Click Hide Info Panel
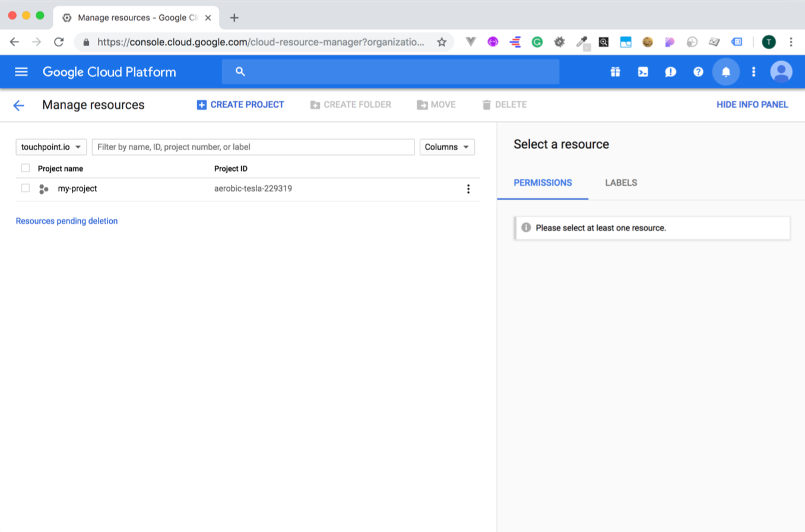The width and height of the screenshot is (805, 532). tap(752, 105)
